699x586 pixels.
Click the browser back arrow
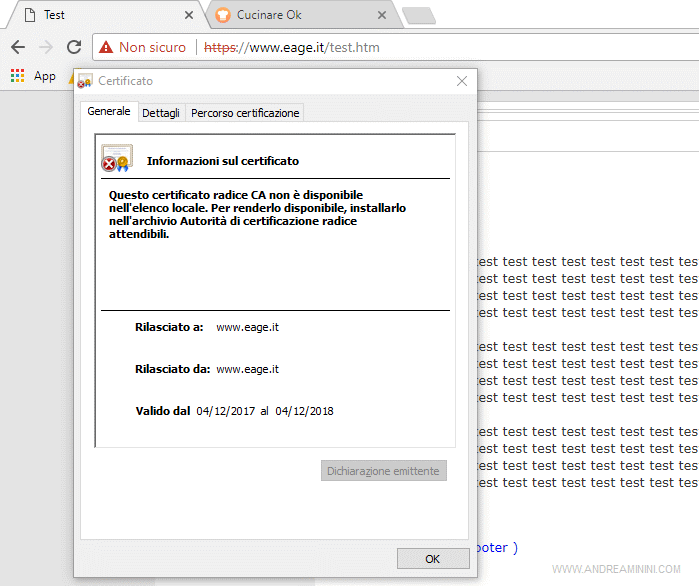click(17, 47)
